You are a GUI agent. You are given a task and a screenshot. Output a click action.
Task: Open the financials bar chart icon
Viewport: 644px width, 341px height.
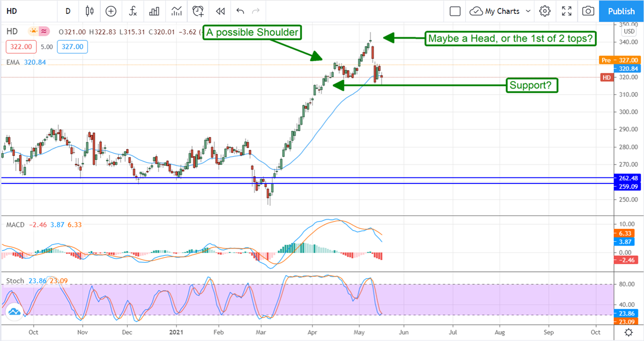click(155, 11)
